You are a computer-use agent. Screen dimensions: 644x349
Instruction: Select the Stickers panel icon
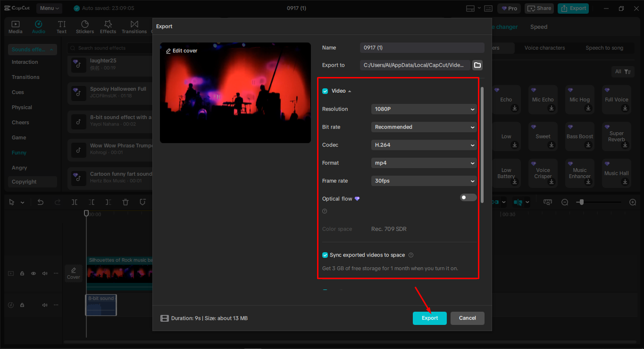tap(85, 26)
